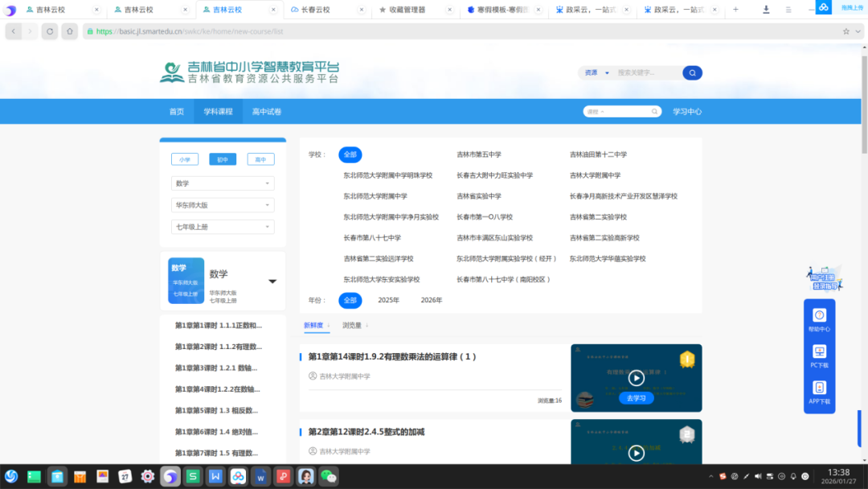
Task: Open the 华东师大版 edition dropdown
Action: (223, 205)
